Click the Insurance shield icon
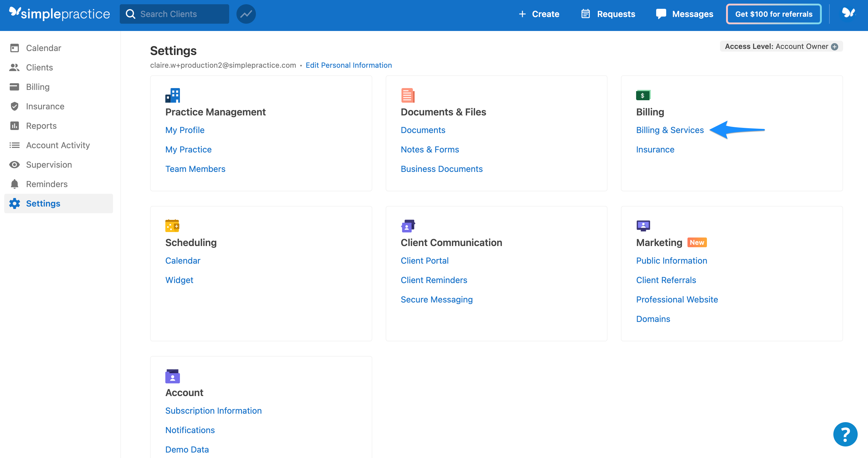This screenshot has width=868, height=458. tap(15, 106)
